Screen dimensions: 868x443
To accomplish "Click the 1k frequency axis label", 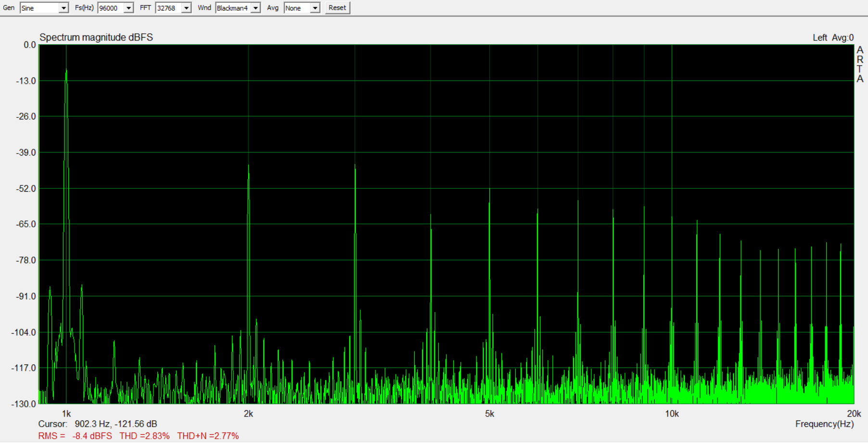I will [x=66, y=414].
